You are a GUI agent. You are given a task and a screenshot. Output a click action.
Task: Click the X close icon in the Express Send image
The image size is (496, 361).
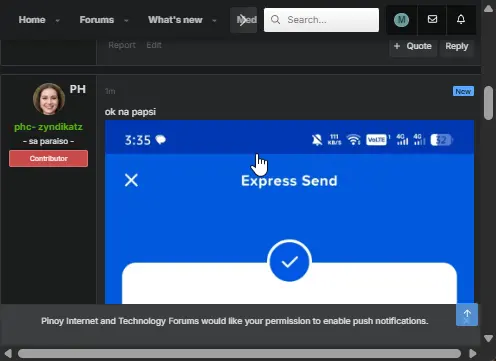[x=131, y=180]
